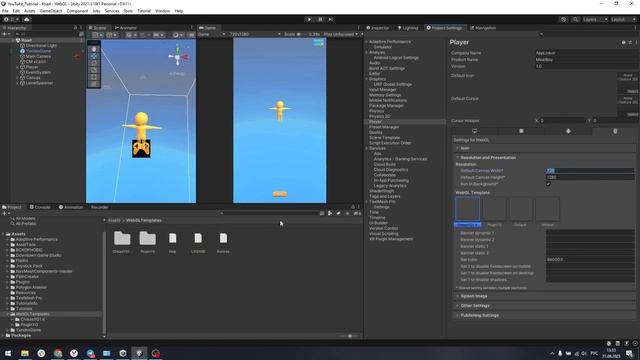The height and width of the screenshot is (360, 640).
Task: Click the Scene orientation gizmo
Action: click(178, 57)
